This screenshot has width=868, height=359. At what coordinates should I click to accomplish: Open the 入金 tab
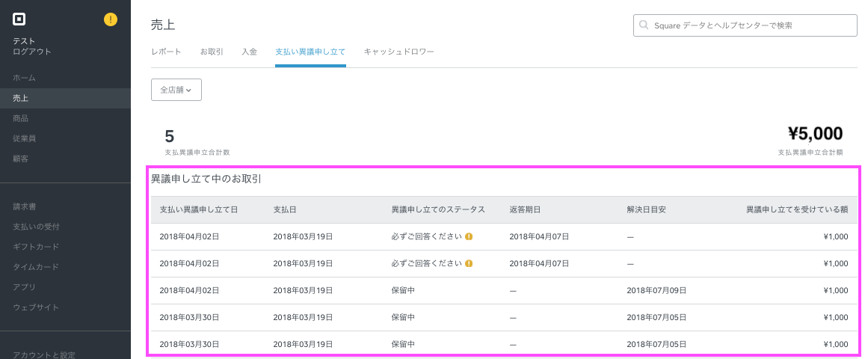[x=249, y=52]
